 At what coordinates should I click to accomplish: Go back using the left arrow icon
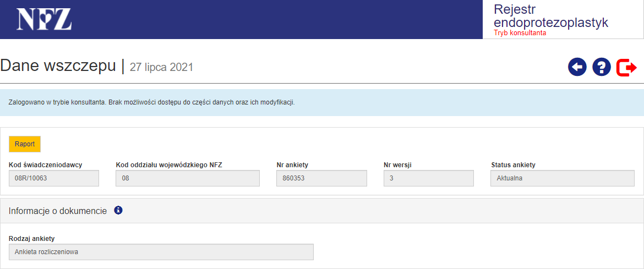tap(577, 68)
